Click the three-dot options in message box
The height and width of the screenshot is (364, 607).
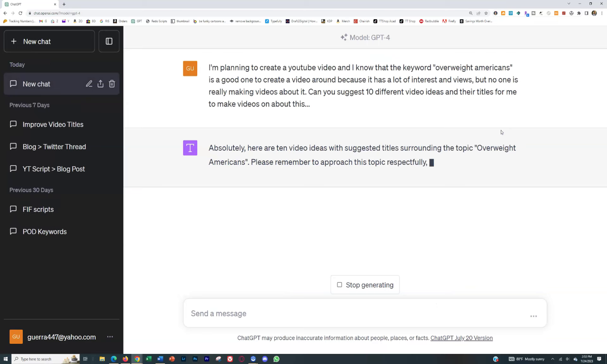coord(533,316)
